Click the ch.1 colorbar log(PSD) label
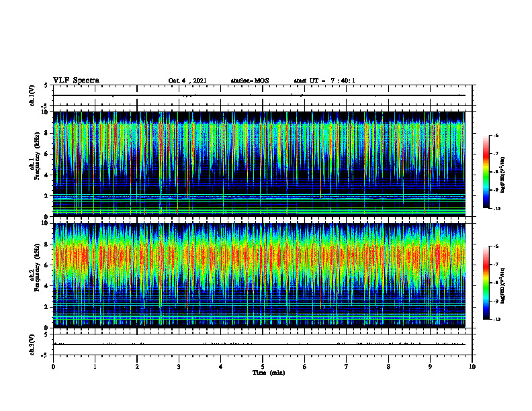532x411 pixels. tap(503, 175)
